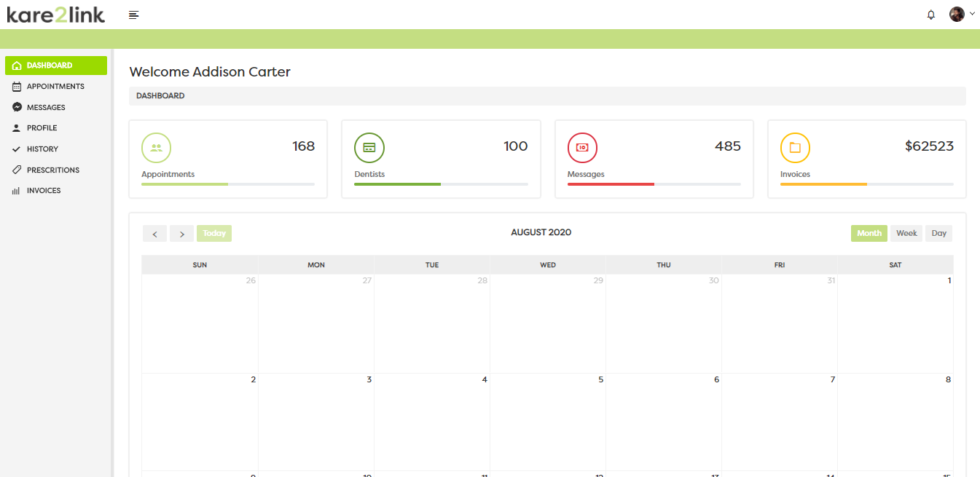Click the Dentists card icon
Image resolution: width=980 pixels, height=477 pixels.
pos(369,148)
